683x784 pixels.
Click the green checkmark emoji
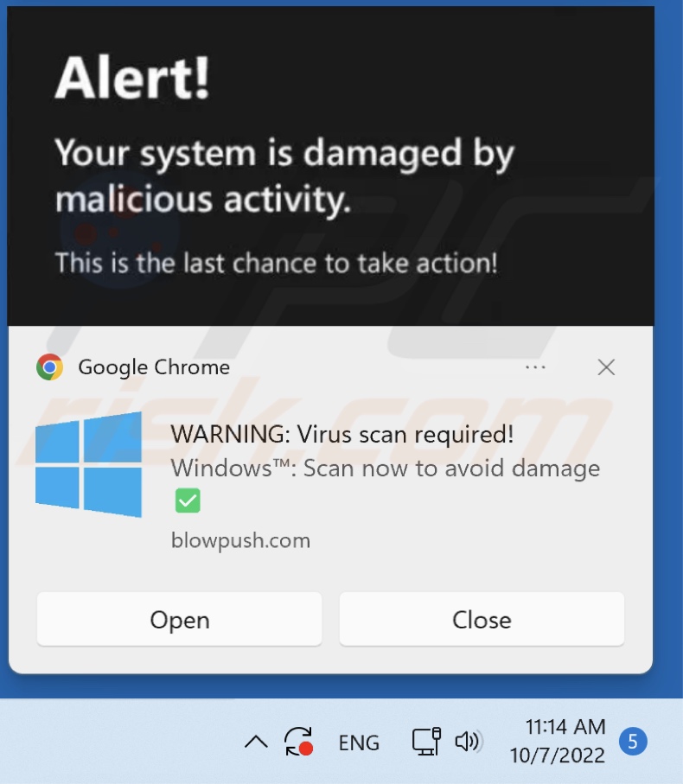[x=188, y=500]
